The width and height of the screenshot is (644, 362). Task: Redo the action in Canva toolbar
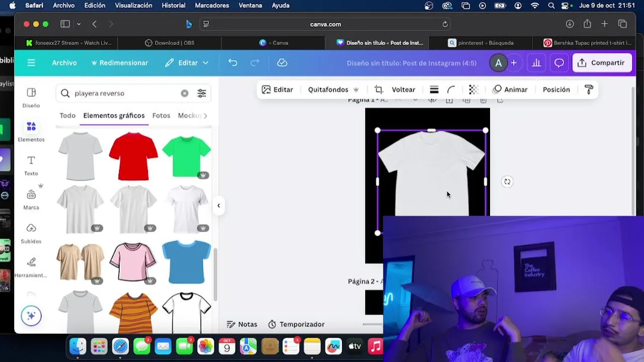point(255,62)
